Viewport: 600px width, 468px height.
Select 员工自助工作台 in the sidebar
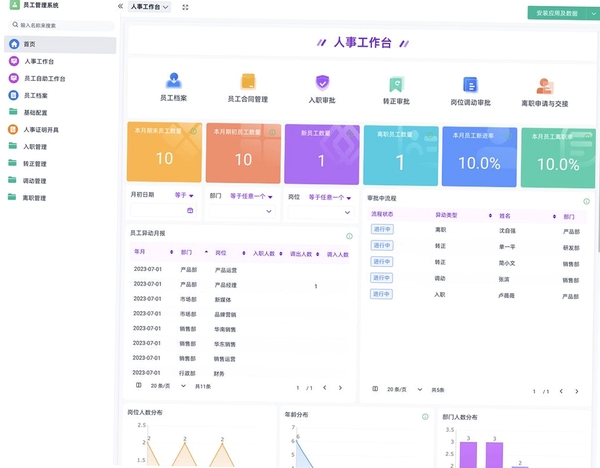click(44, 78)
